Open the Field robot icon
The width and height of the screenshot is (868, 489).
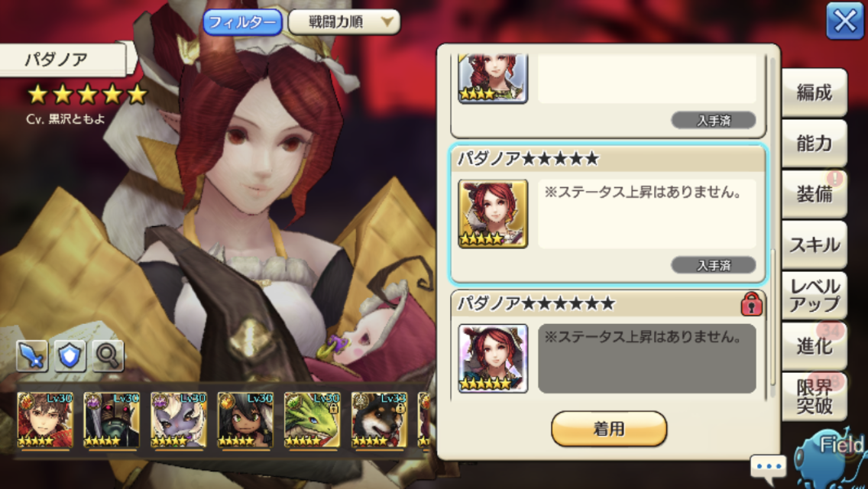(x=831, y=457)
